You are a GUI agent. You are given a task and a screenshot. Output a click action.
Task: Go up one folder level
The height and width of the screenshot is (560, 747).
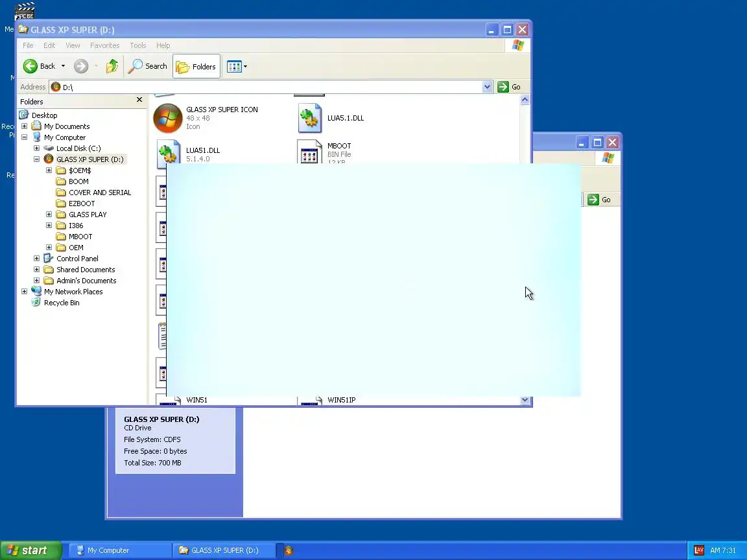pos(112,66)
